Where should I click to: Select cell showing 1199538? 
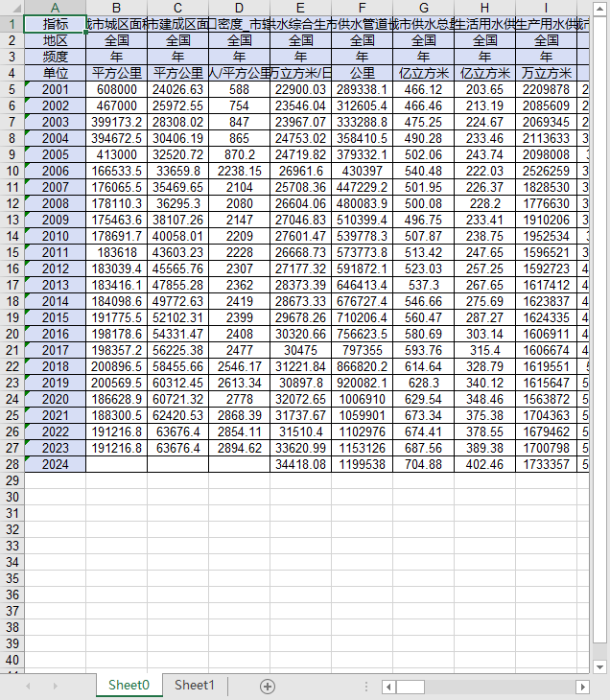(363, 464)
